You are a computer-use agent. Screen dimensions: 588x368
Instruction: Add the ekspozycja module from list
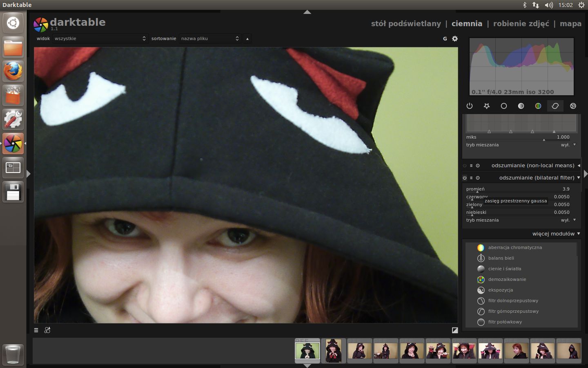point(500,290)
